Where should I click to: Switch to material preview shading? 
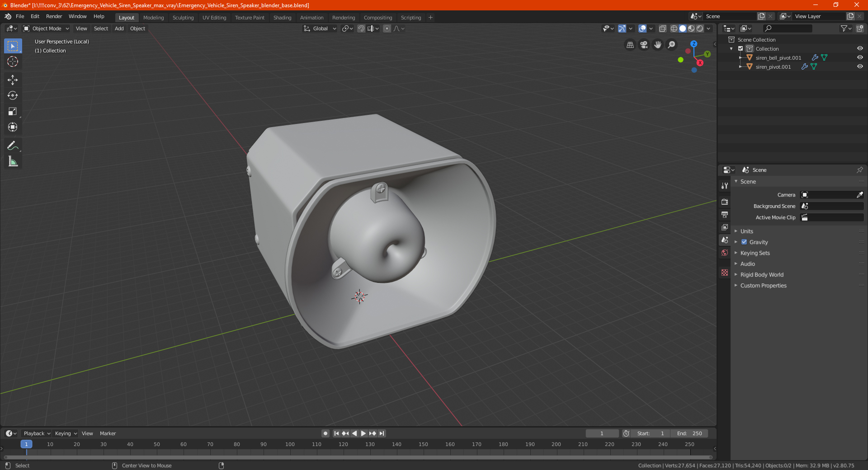coord(691,28)
